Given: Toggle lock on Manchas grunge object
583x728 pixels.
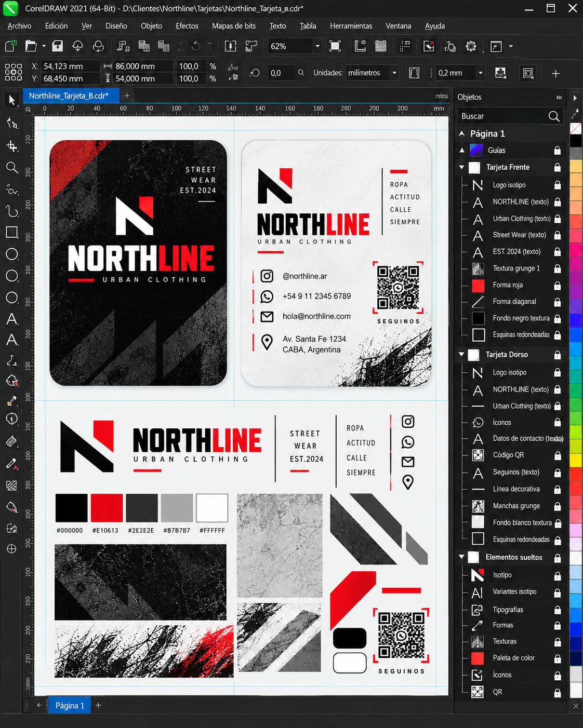Looking at the screenshot, I should pyautogui.click(x=557, y=506).
